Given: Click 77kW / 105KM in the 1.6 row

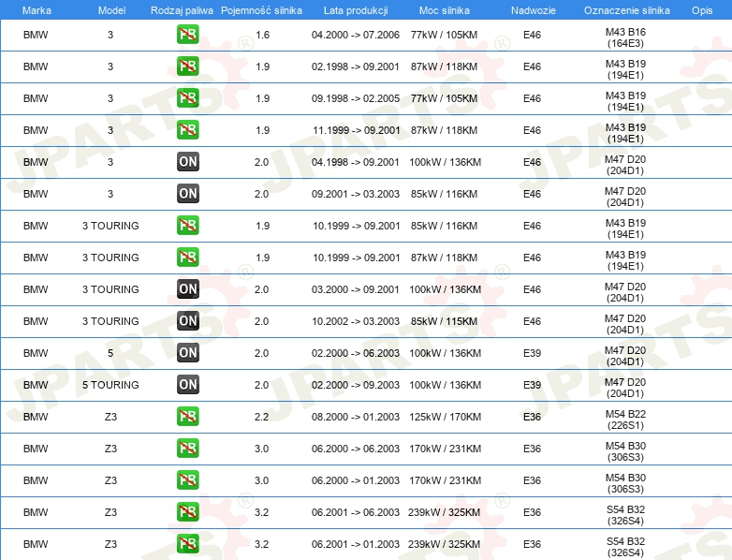Looking at the screenshot, I should [444, 35].
